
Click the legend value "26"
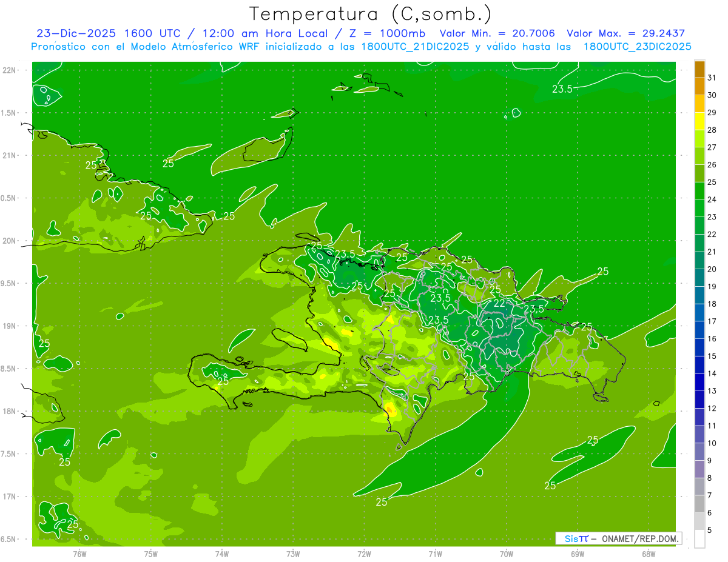(x=712, y=164)
